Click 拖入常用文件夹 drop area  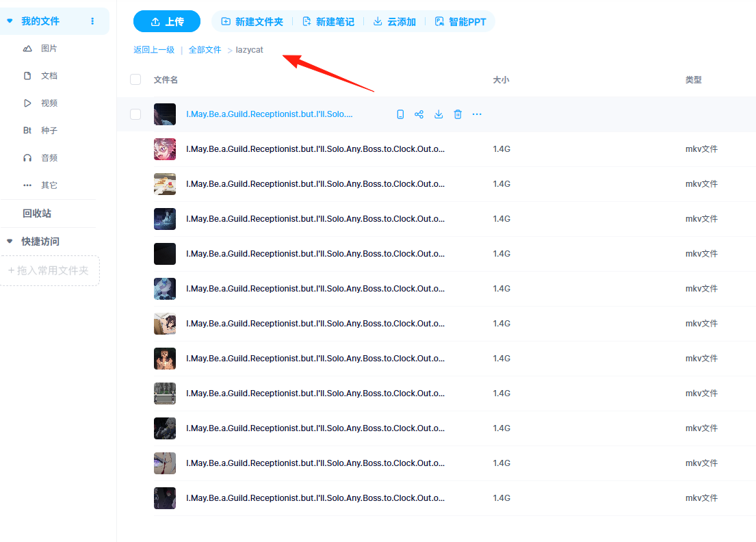[x=49, y=270]
